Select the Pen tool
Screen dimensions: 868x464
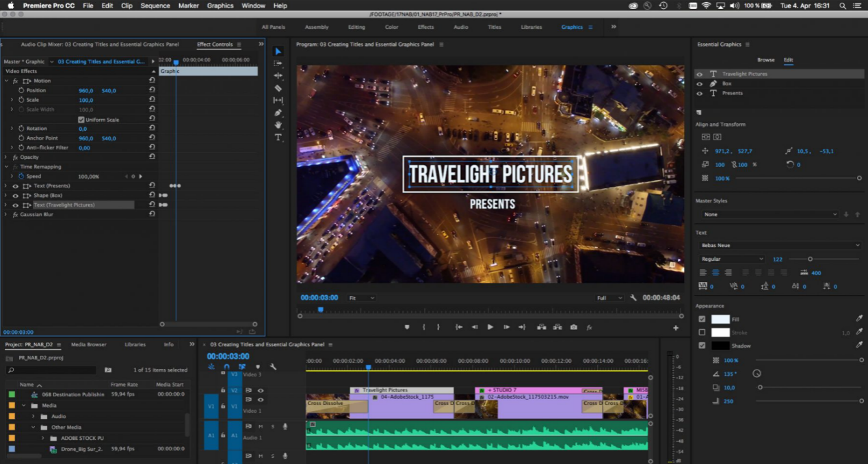pos(278,113)
